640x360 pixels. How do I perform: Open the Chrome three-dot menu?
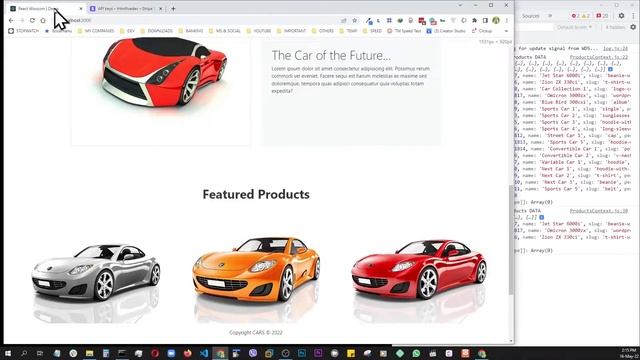(x=507, y=20)
